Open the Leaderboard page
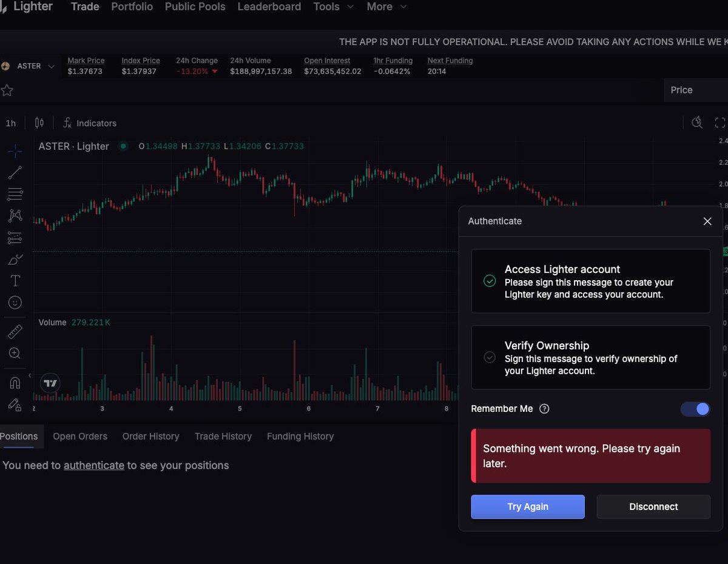728x564 pixels. (x=269, y=7)
